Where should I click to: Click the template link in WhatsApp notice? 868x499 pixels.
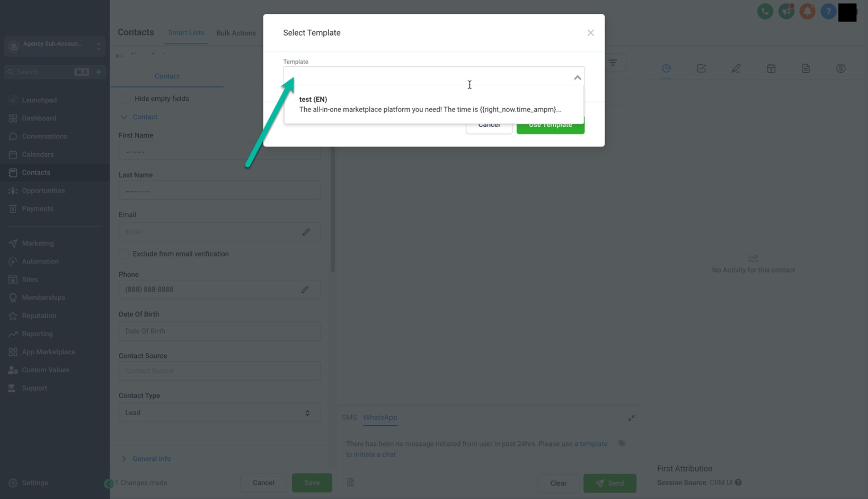coord(593,444)
